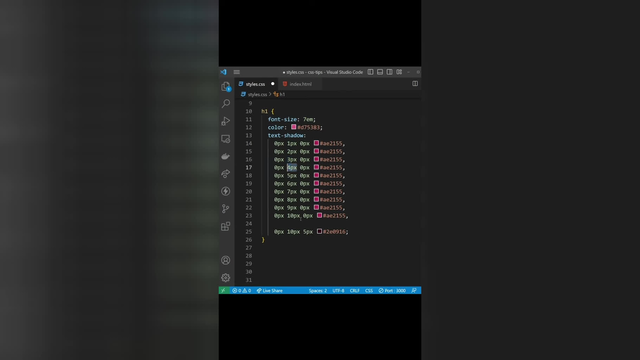The height and width of the screenshot is (360, 640).
Task: Open the Explorer view in activity bar
Action: pyautogui.click(x=226, y=86)
